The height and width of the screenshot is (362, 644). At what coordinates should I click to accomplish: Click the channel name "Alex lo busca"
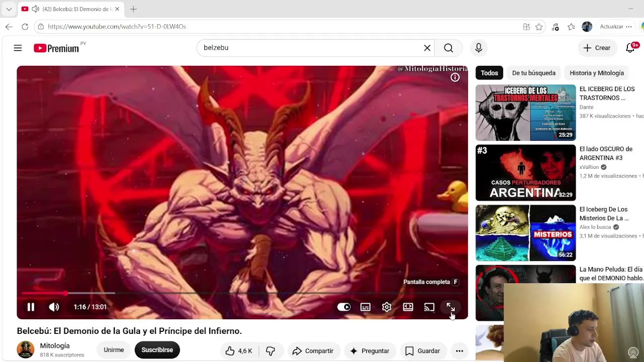(595, 227)
